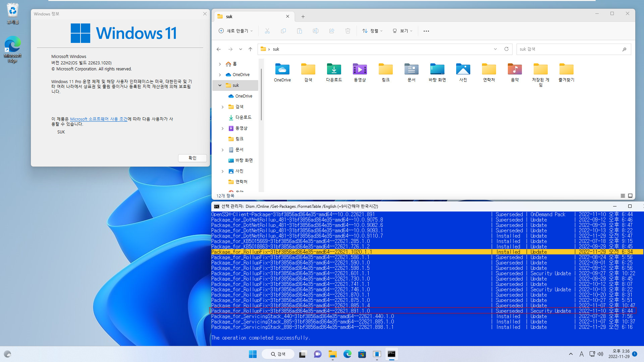Select 연락처 in navigation pane
The height and width of the screenshot is (362, 644).
[x=238, y=182]
